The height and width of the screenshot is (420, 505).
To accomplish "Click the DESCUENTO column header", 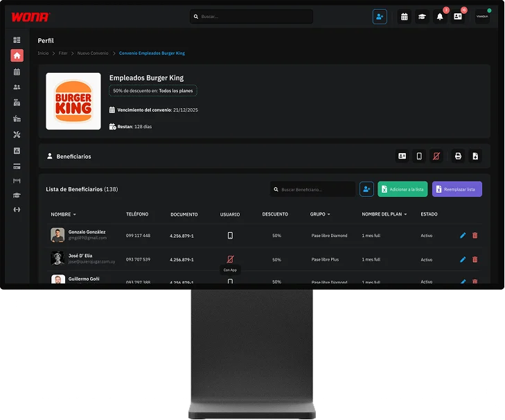I will pos(275,214).
